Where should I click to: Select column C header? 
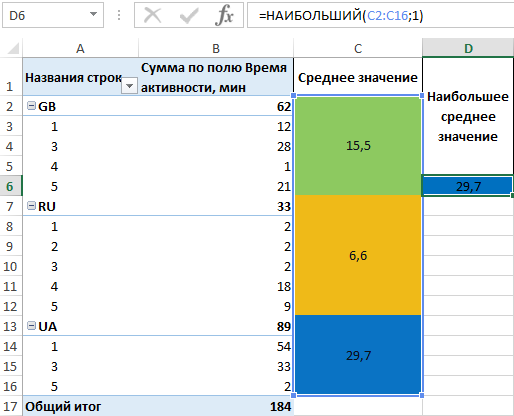(x=358, y=49)
